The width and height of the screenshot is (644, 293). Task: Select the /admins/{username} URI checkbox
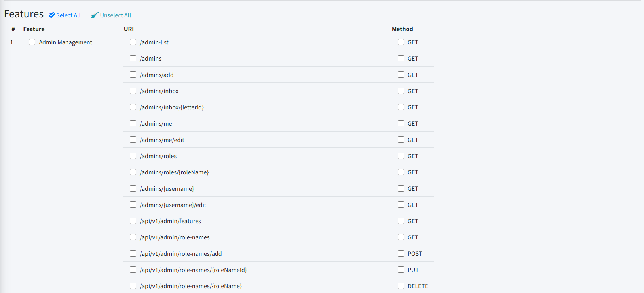pos(133,188)
